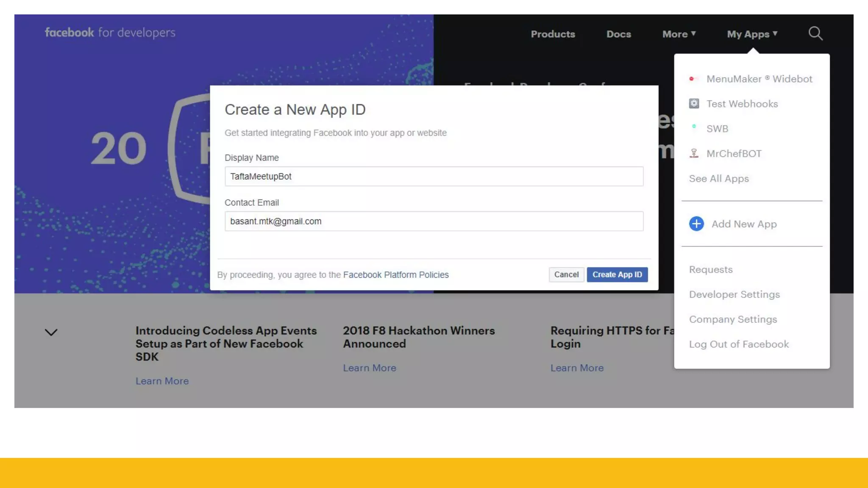Click the MrChefBOT app icon
The image size is (868, 488).
[x=694, y=153]
